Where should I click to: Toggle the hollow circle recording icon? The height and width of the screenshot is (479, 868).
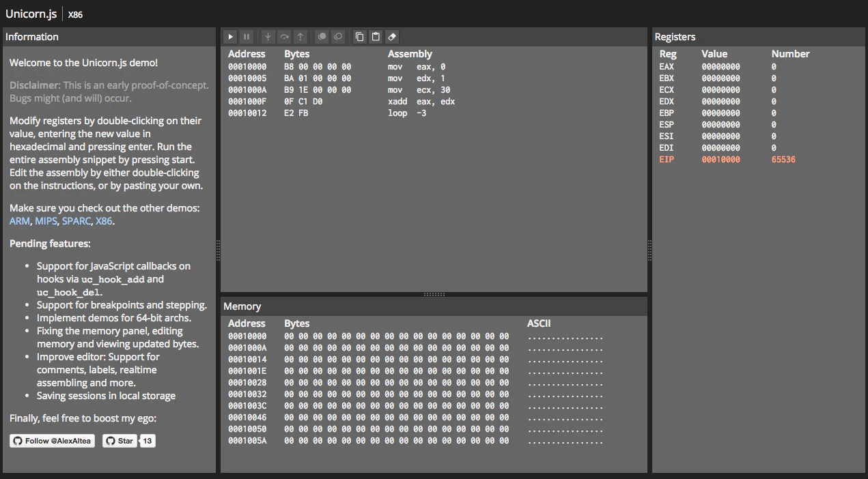tap(338, 36)
